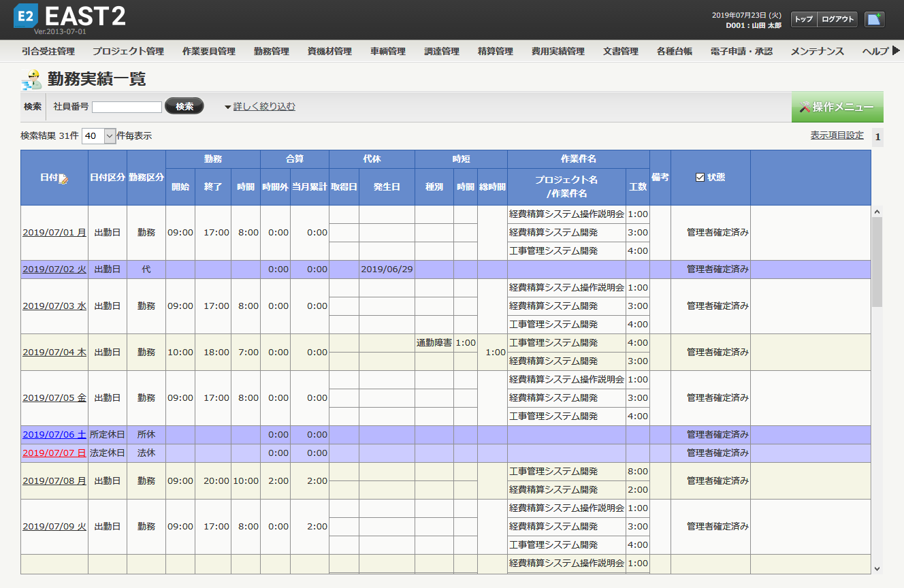Open the 2019/07/04 木 record
This screenshot has height=588, width=904.
[54, 353]
